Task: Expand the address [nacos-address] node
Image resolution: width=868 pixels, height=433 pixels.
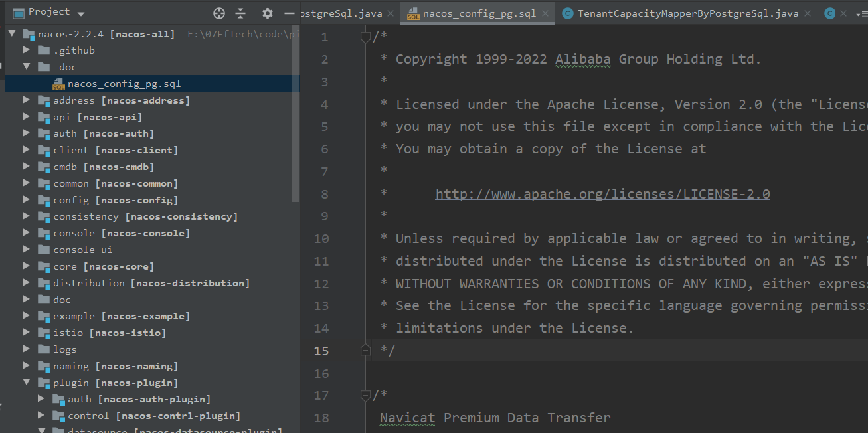Action: tap(25, 100)
